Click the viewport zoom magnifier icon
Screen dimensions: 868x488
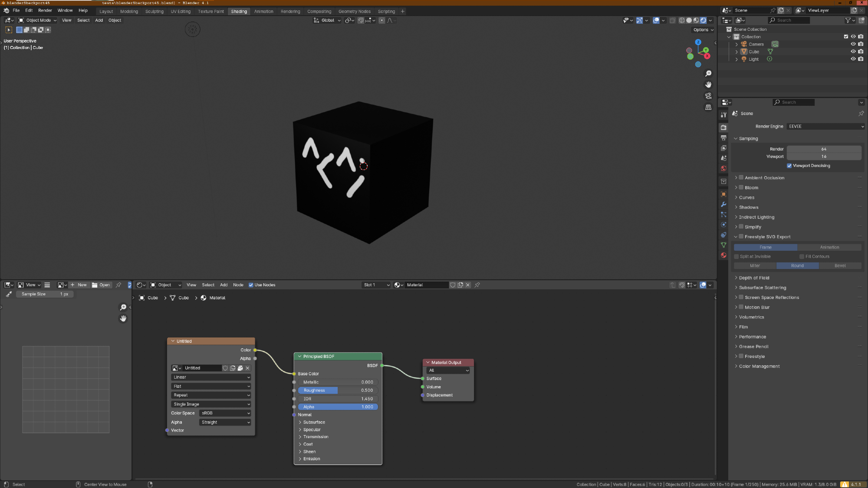pyautogui.click(x=708, y=74)
